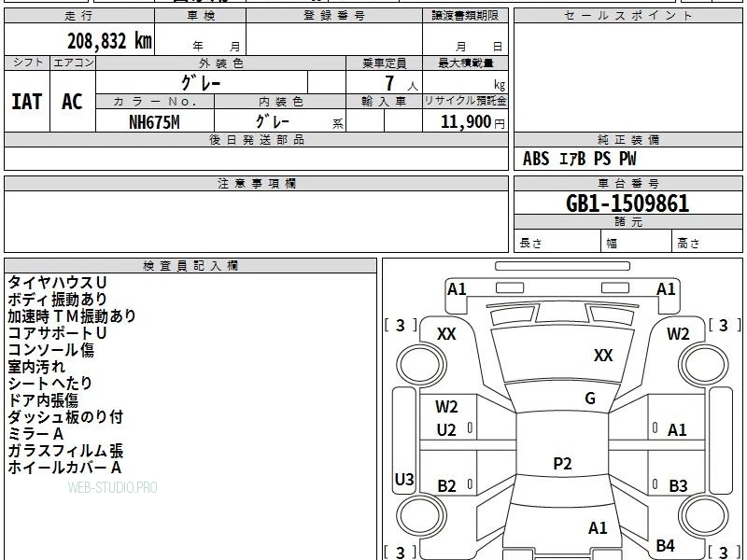Click the IAT shift value
747x560 pixels.
point(27,102)
